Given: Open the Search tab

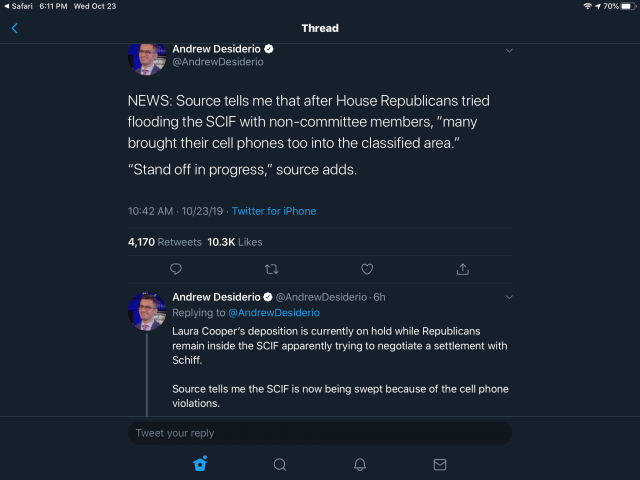Looking at the screenshot, I should coord(280,464).
